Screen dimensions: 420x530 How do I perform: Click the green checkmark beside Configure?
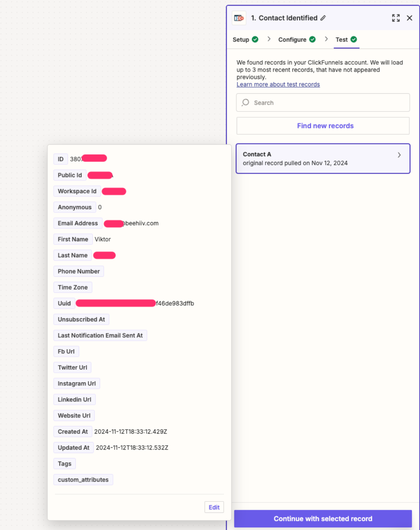(312, 39)
